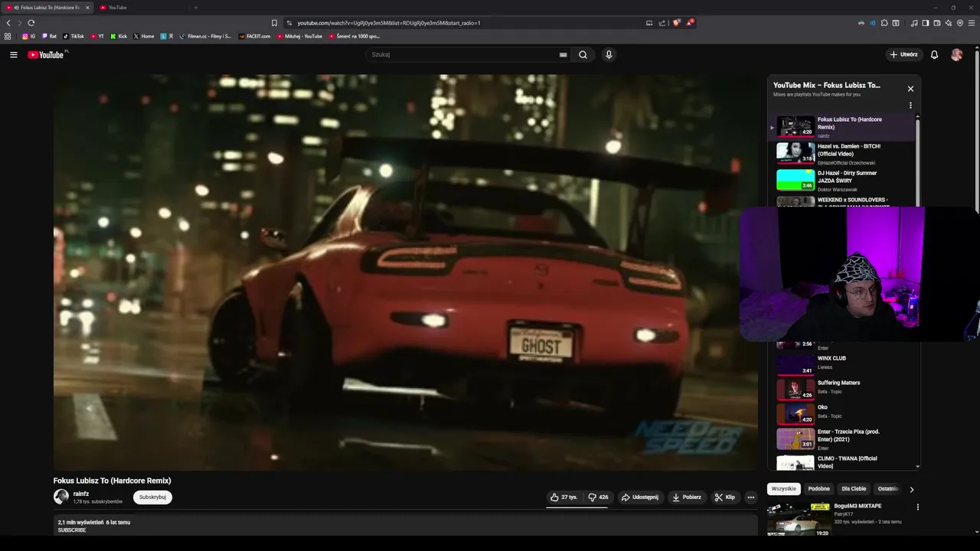This screenshot has height=551, width=980.
Task: Open the Brave wallet icon
Action: [937, 23]
